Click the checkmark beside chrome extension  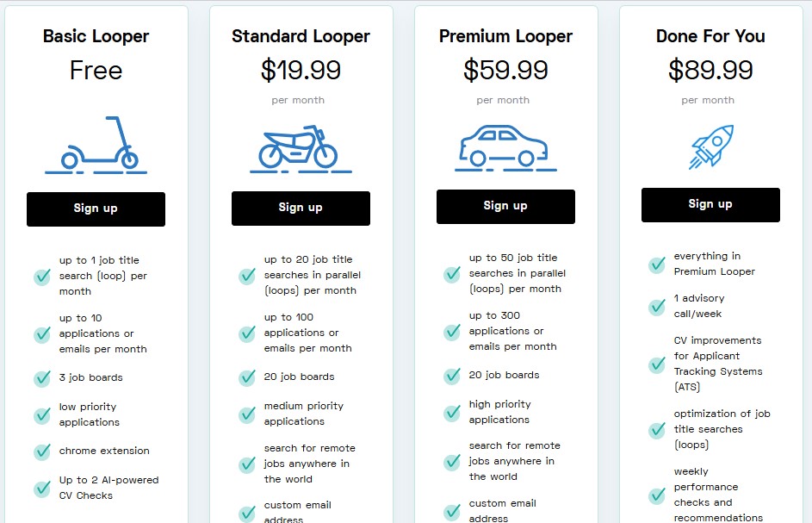(x=41, y=451)
